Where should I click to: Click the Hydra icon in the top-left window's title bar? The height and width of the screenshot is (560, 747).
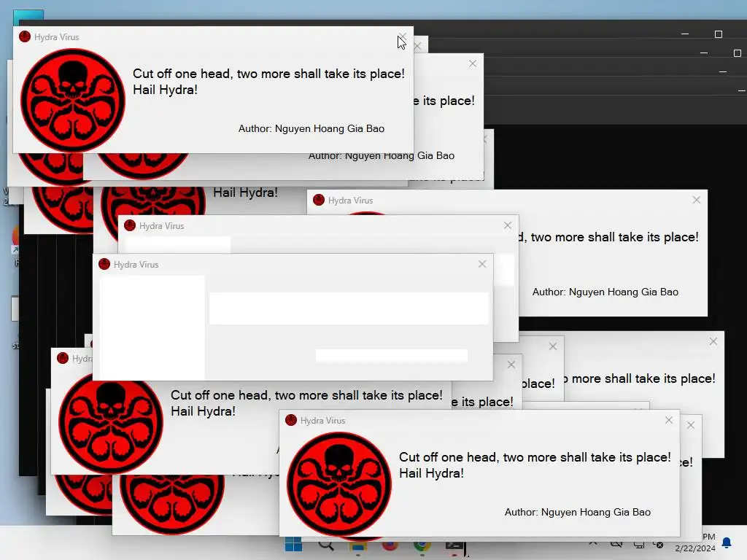tap(25, 36)
